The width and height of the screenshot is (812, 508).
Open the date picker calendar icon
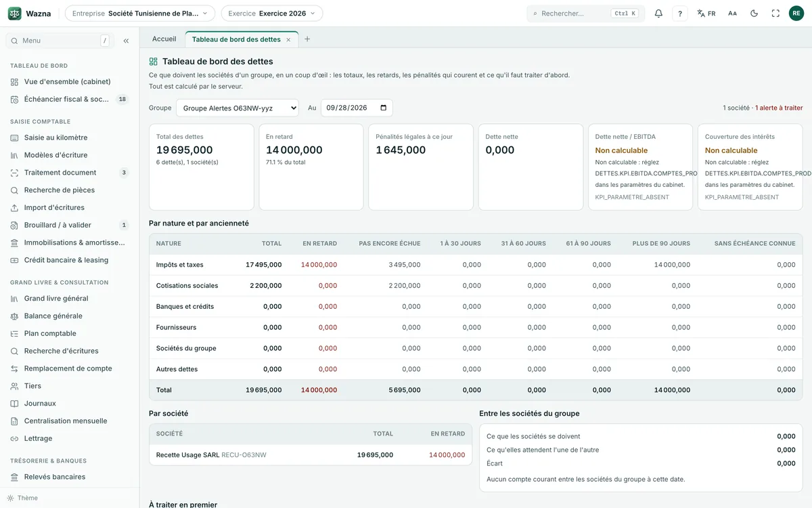point(384,108)
